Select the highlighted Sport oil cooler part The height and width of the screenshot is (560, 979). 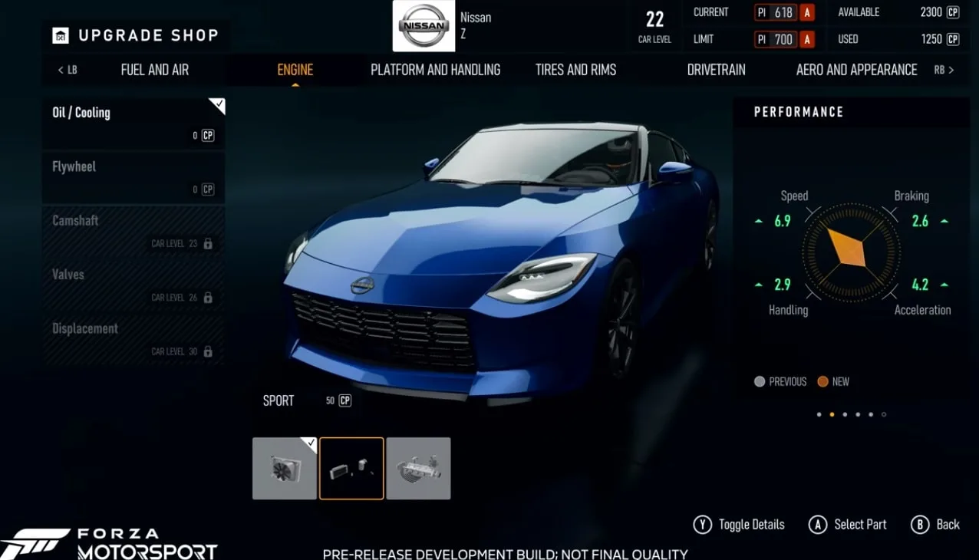[x=351, y=468]
